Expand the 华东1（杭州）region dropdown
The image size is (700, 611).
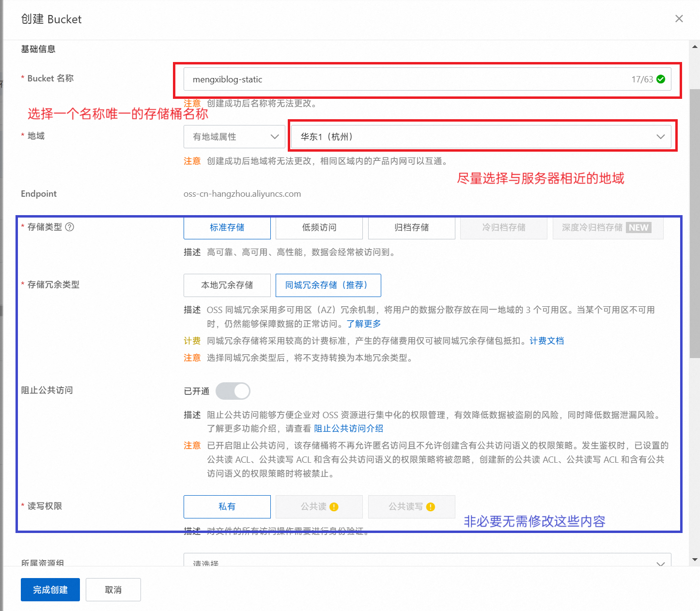click(x=482, y=137)
